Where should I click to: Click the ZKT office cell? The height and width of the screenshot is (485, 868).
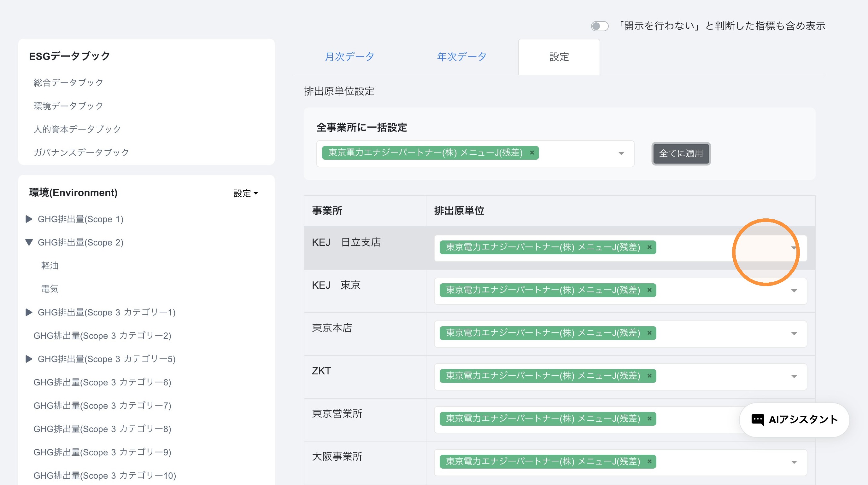point(365,377)
